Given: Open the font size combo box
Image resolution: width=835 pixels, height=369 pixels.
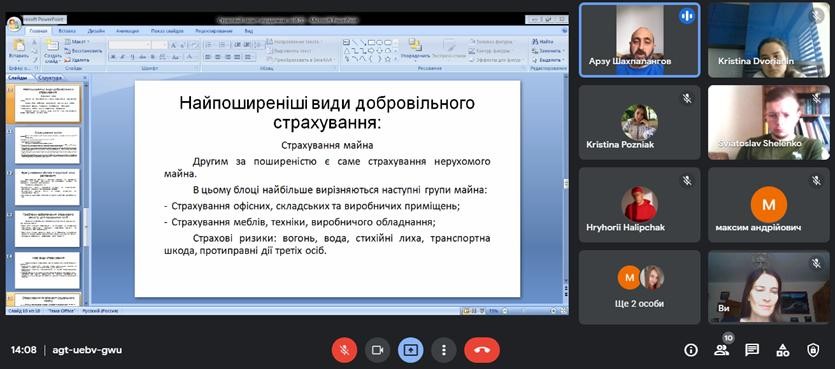Looking at the screenshot, I should pos(159,45).
